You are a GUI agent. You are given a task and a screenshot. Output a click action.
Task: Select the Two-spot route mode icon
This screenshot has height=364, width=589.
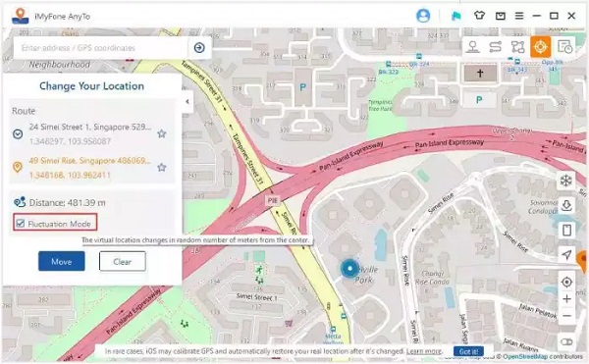point(496,47)
